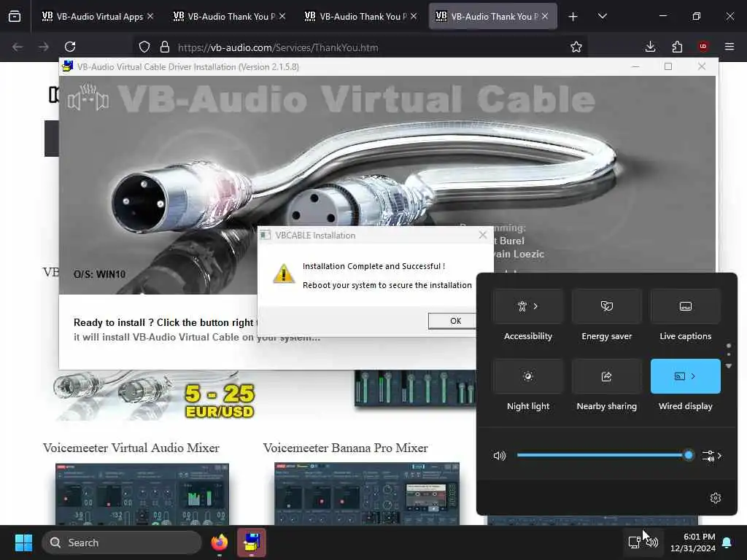Expand Accessibility options chevron
Screen dimensions: 747x560
point(536,306)
